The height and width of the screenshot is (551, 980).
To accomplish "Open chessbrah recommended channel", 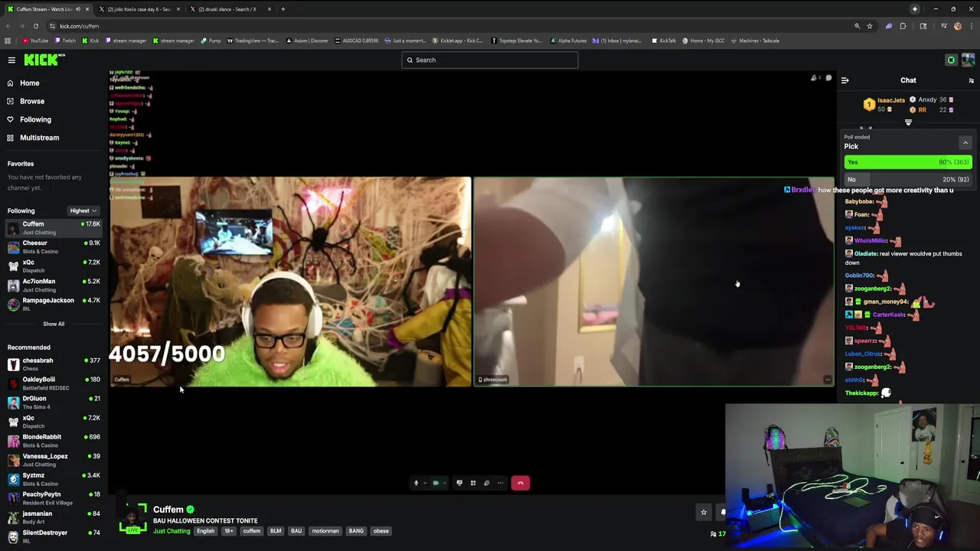I will pyautogui.click(x=54, y=364).
